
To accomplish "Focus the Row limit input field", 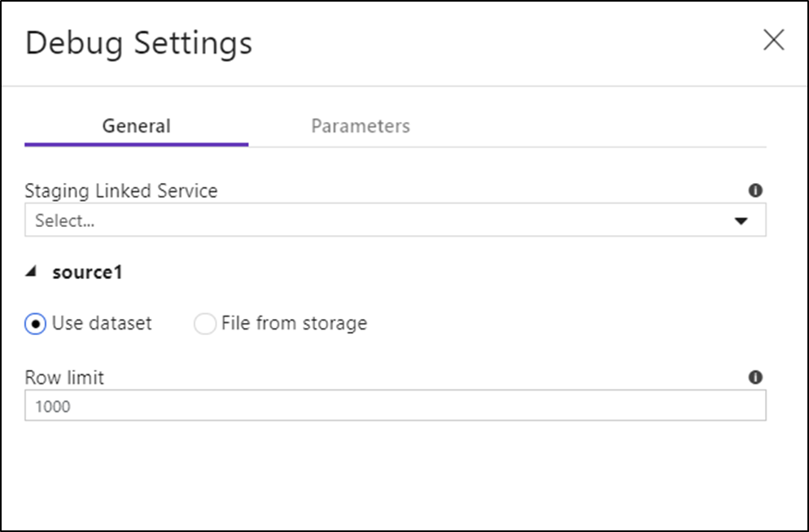I will tap(395, 406).
